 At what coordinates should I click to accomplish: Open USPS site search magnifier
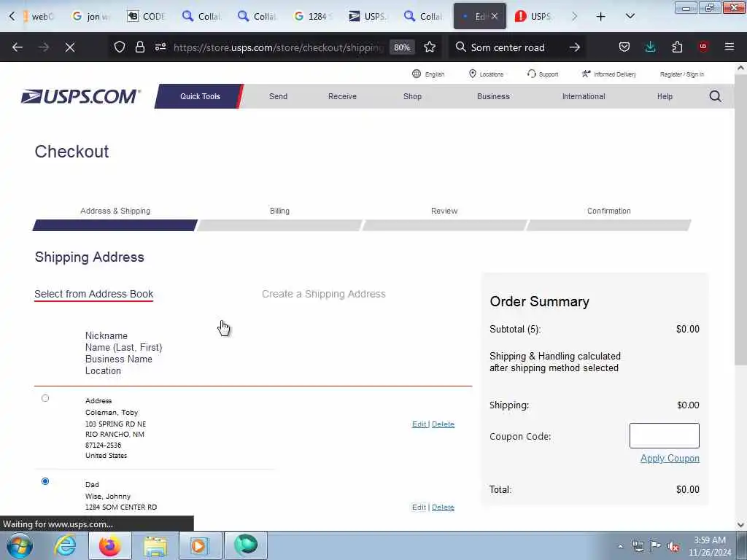tap(715, 97)
